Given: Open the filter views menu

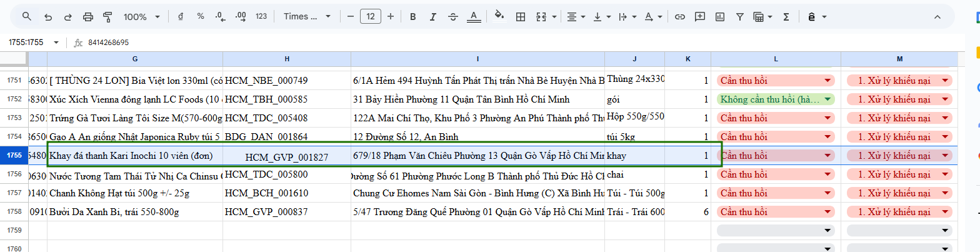Looking at the screenshot, I should 762,16.
